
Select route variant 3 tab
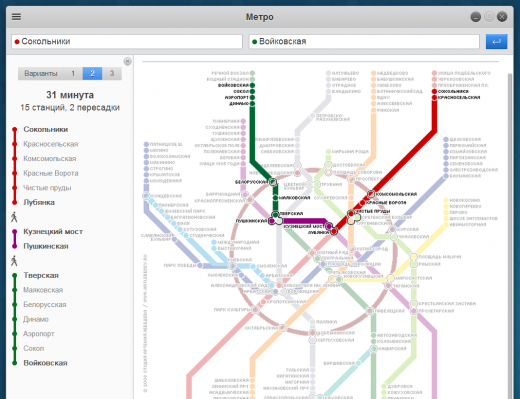(x=112, y=73)
